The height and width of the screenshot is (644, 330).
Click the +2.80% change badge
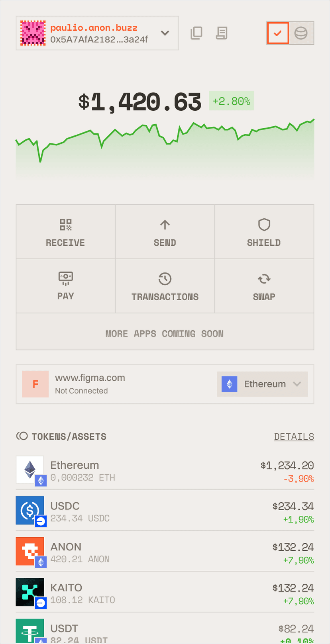(x=231, y=101)
